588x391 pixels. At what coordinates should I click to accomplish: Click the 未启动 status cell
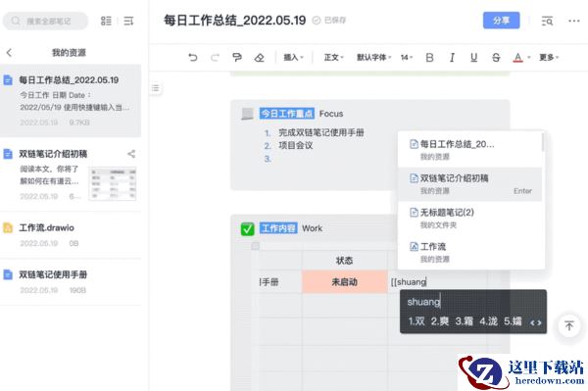344,281
